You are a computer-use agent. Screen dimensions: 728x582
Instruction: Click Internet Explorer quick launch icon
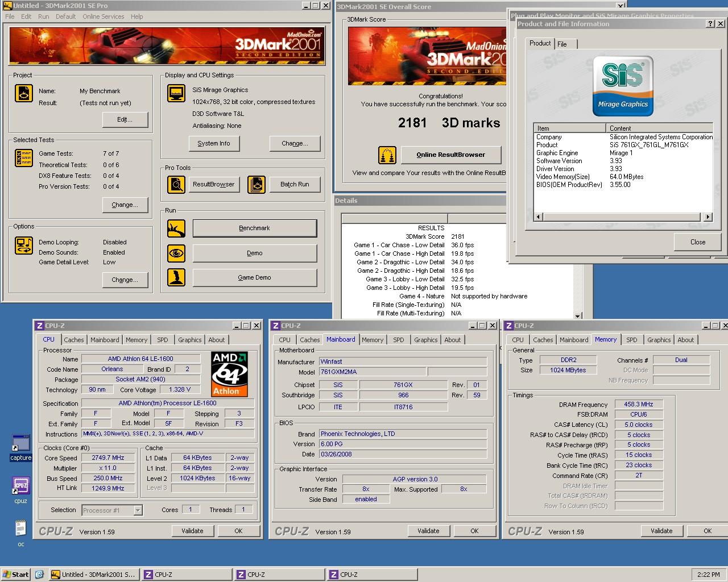point(39,575)
